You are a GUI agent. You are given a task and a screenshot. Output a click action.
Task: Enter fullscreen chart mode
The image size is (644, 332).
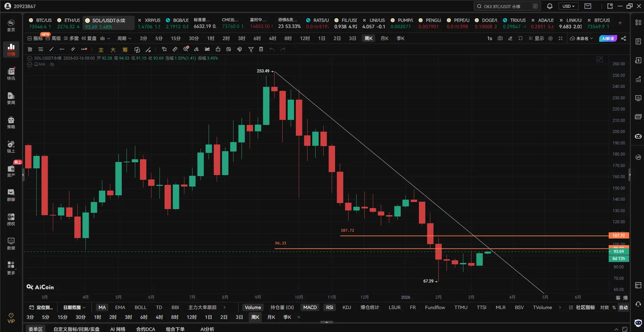(561, 38)
